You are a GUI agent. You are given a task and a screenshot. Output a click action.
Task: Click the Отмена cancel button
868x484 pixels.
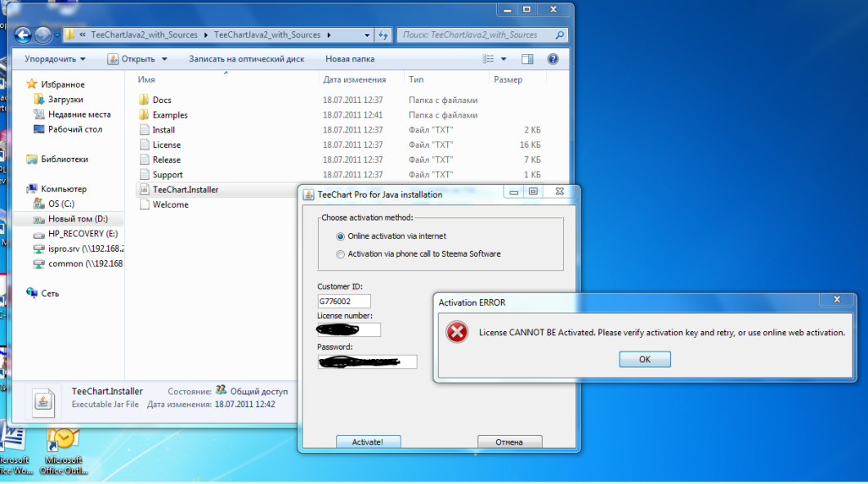509,442
